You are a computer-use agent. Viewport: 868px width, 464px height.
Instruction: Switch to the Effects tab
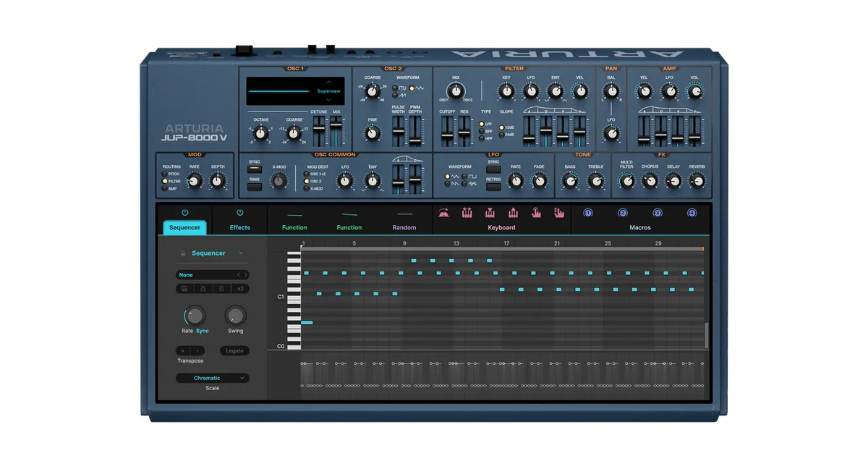239,227
